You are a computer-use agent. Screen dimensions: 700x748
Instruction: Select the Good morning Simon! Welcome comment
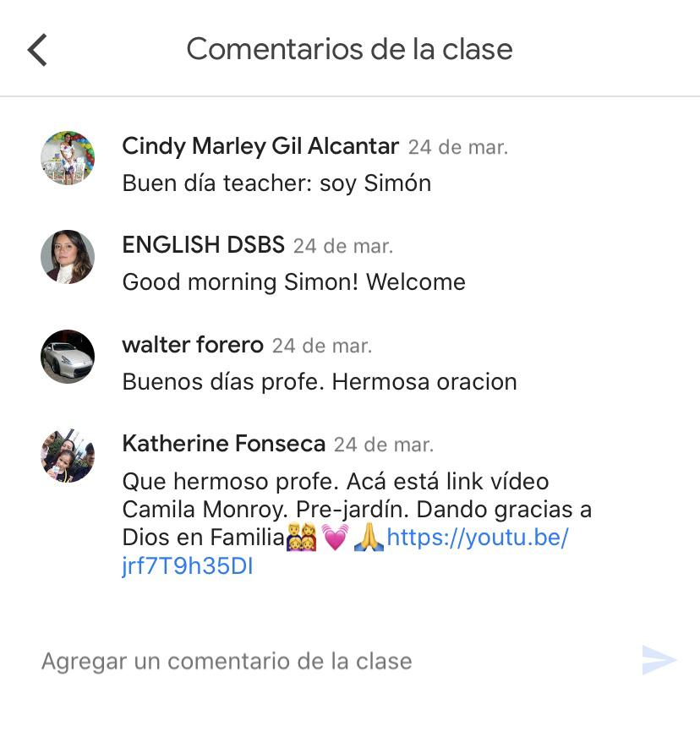[294, 282]
